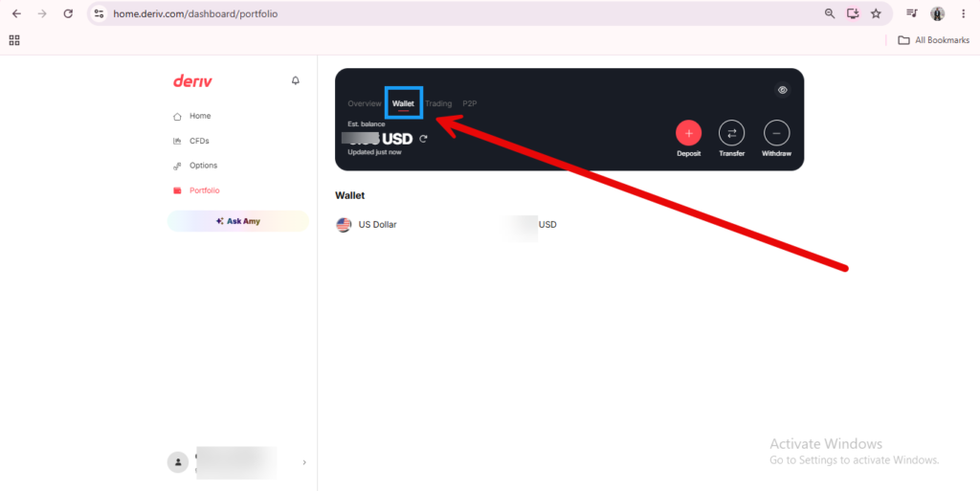
Task: Click the Withdraw minus button
Action: point(776,133)
